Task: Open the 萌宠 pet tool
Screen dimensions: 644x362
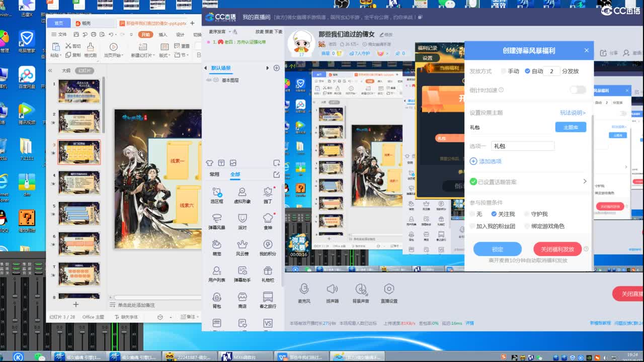Action: coord(217,247)
